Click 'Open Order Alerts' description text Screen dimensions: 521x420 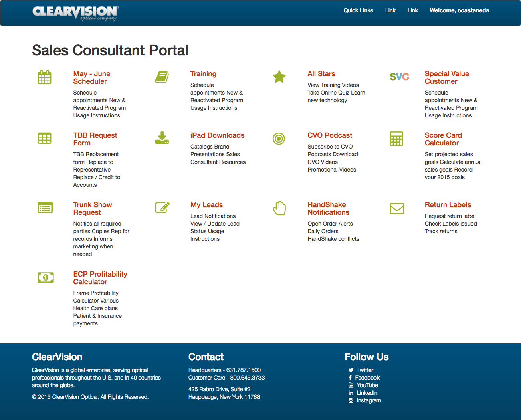(x=330, y=224)
